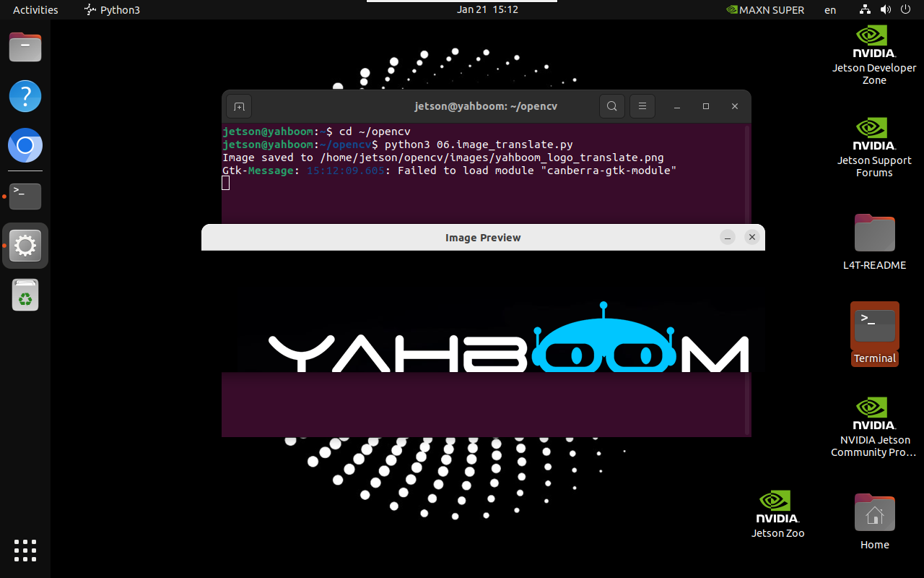This screenshot has height=578, width=924.
Task: Click the Image Preview title bar
Action: (483, 237)
